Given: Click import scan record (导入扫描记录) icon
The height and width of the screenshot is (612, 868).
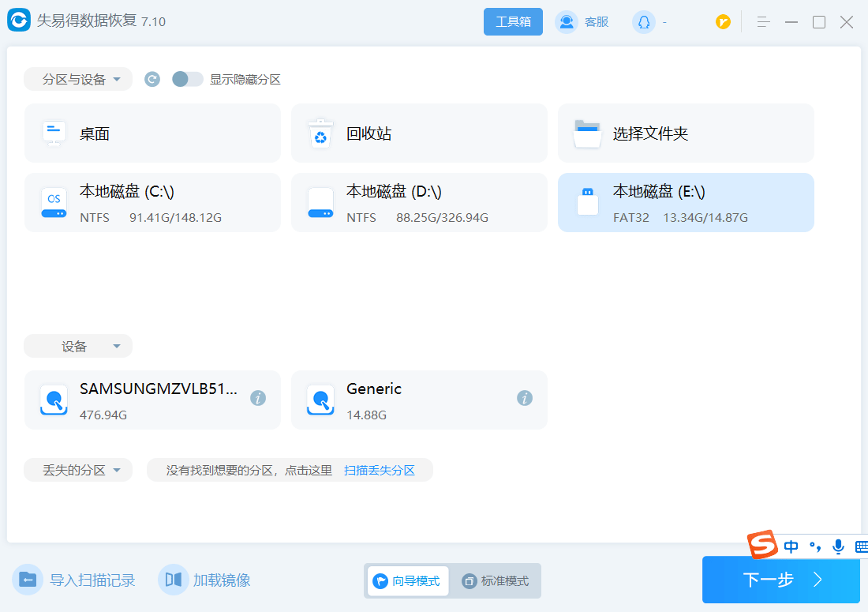Looking at the screenshot, I should pyautogui.click(x=28, y=580).
